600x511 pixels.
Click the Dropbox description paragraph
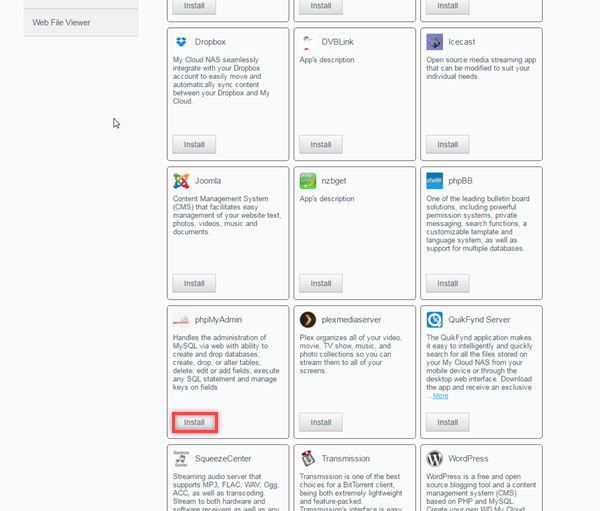(222, 80)
